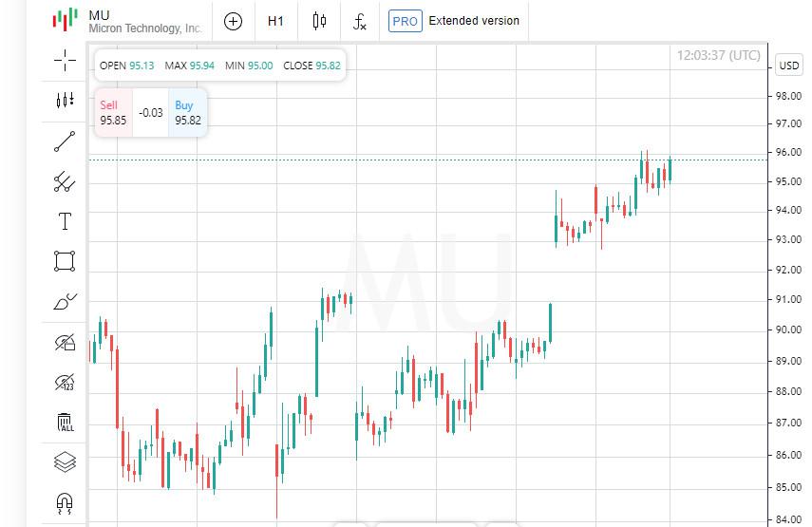Click the 84.00 price axis label
Image resolution: width=812 pixels, height=527 pixels.
[788, 519]
